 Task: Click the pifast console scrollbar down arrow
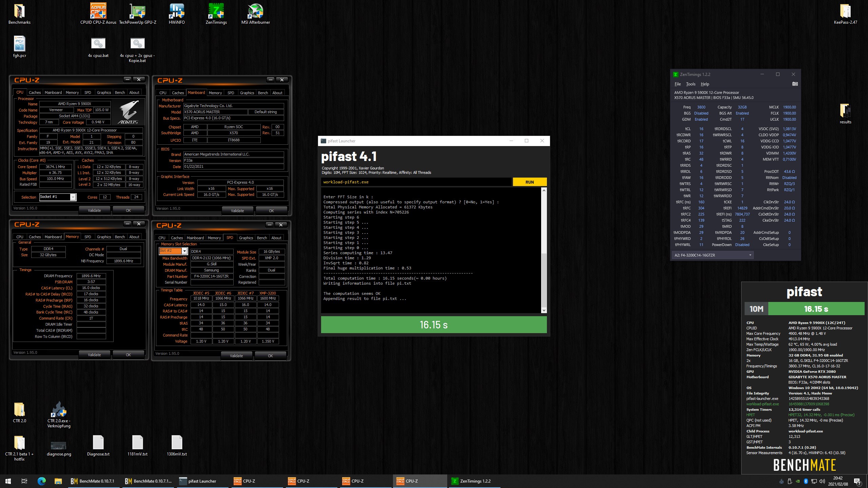(544, 310)
